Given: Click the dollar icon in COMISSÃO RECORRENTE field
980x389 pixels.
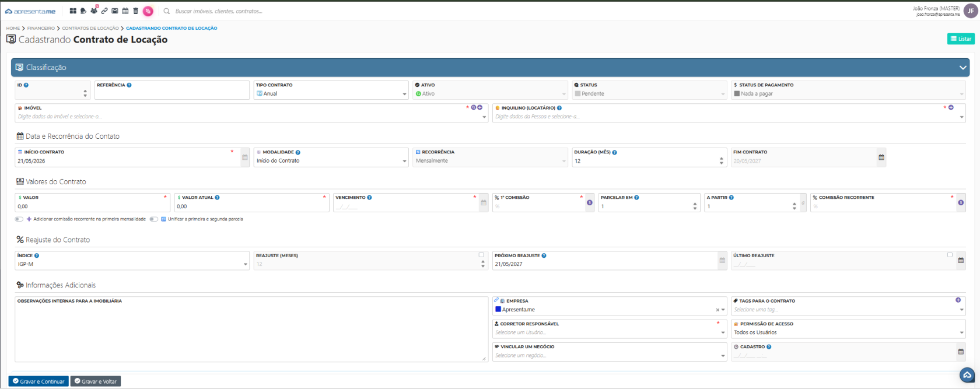Looking at the screenshot, I should pyautogui.click(x=961, y=203).
